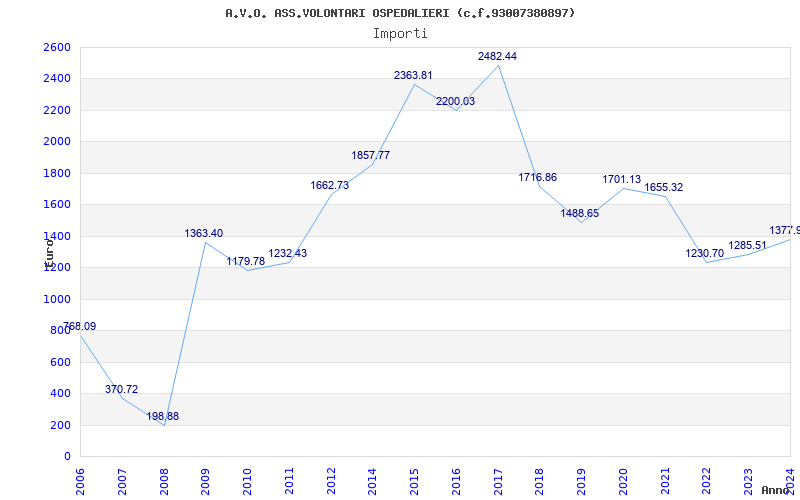Image resolution: width=800 pixels, height=500 pixels.
Task: Click x-axis year label 2020
Action: [623, 482]
